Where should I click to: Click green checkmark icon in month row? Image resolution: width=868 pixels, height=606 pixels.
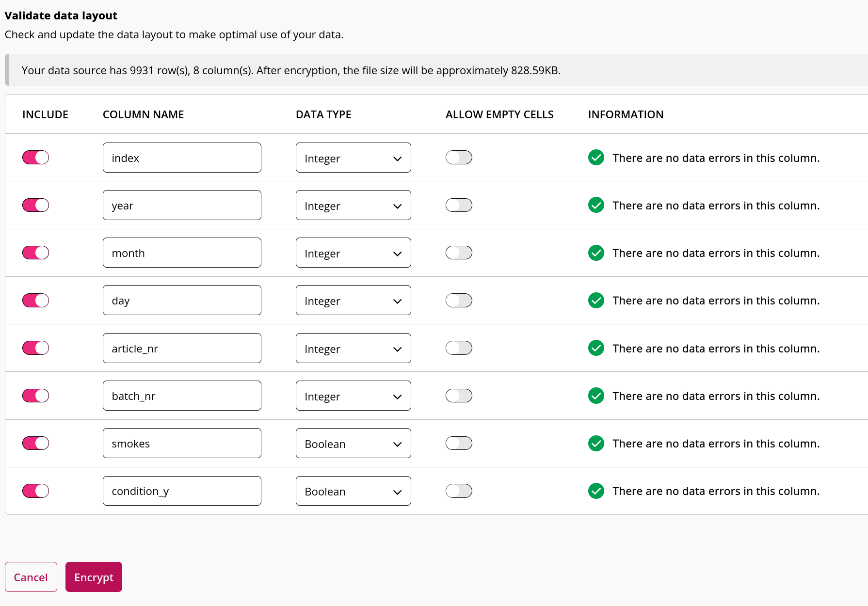tap(596, 253)
